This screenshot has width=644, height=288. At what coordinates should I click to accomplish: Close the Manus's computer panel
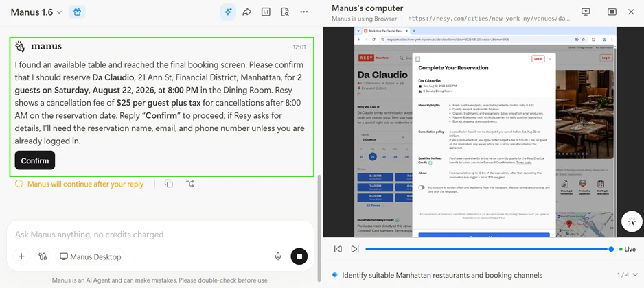click(x=631, y=12)
